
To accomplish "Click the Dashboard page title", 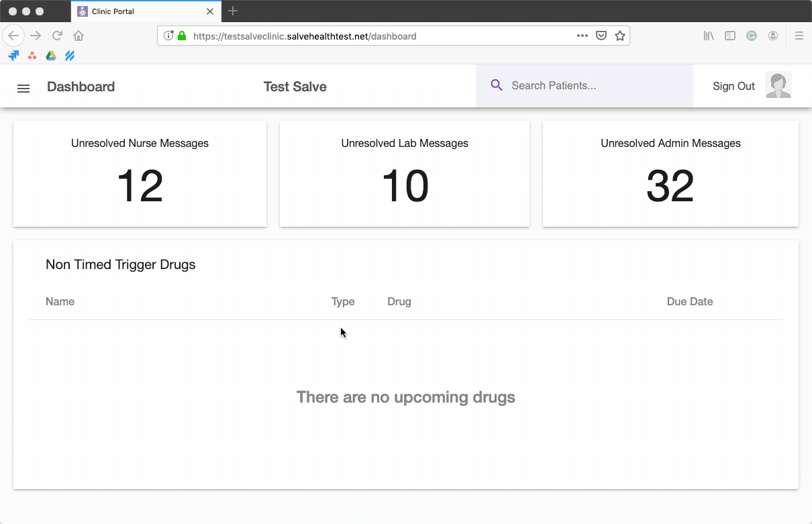I will click(x=81, y=87).
